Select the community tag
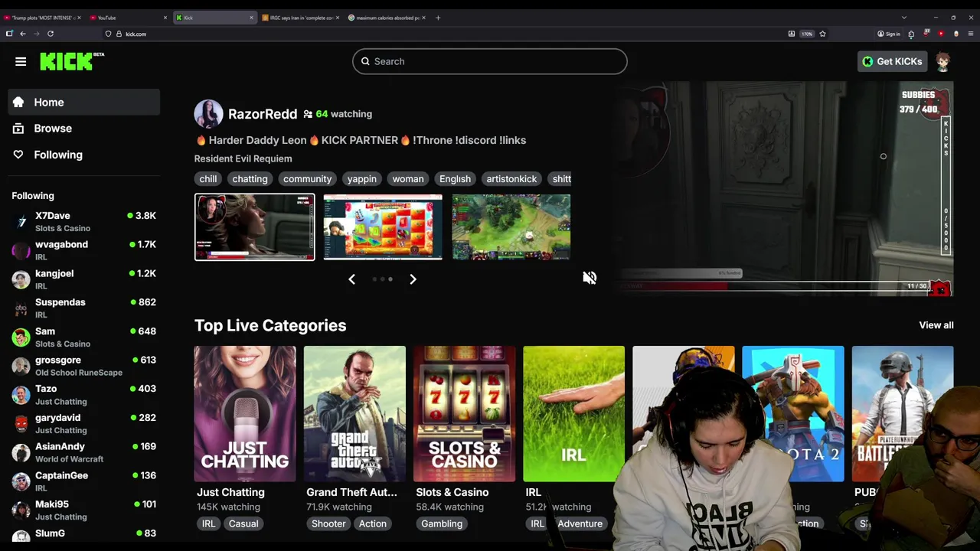980x551 pixels. [307, 179]
